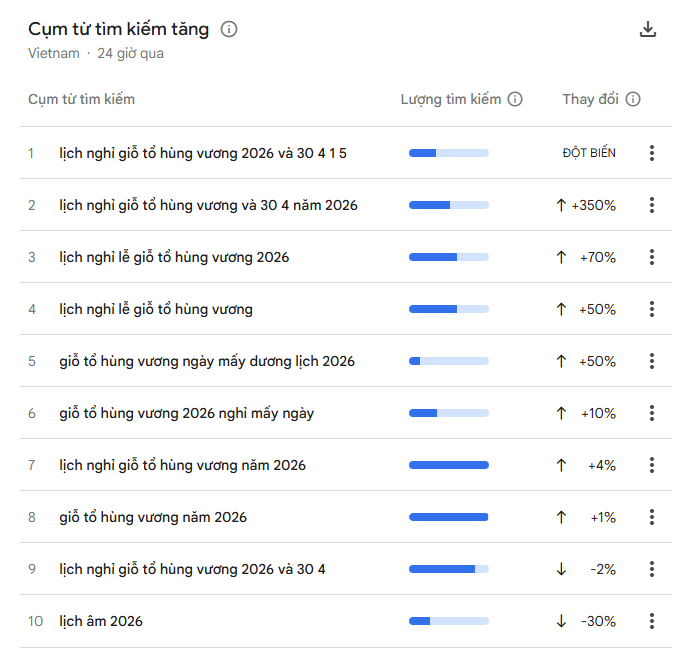Open query 'giỗ tổ hùng vương 2026 nghỉ mấy ngày'
The height and width of the screenshot is (649, 677).
186,413
